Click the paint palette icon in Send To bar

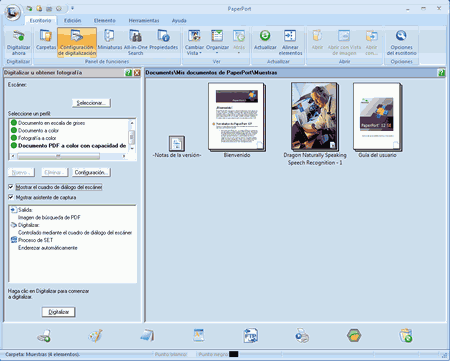pyautogui.click(x=95, y=336)
